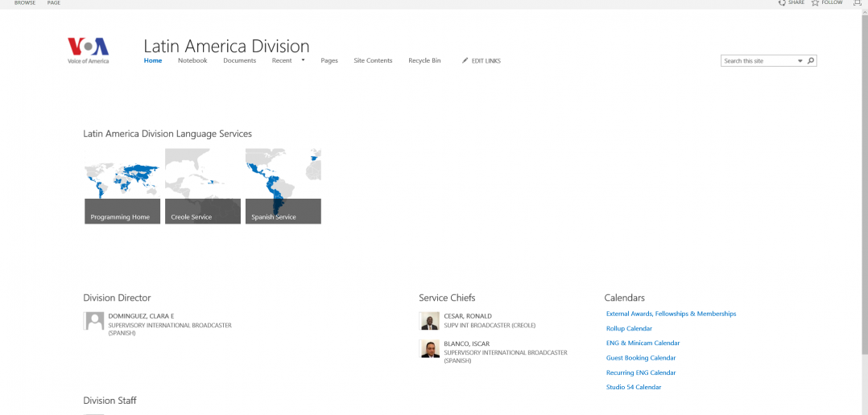The width and height of the screenshot is (868, 415).
Task: Click the FOLLOW button label
Action: (x=832, y=2)
